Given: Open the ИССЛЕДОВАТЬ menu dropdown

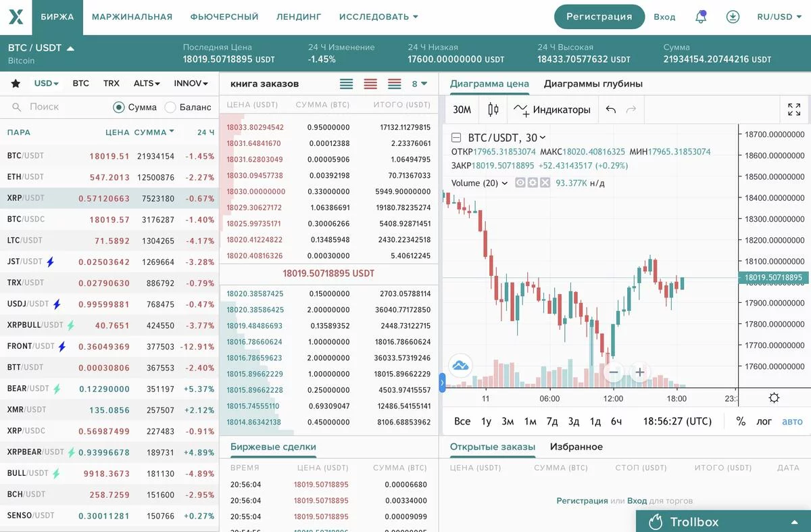Looking at the screenshot, I should click(x=378, y=17).
